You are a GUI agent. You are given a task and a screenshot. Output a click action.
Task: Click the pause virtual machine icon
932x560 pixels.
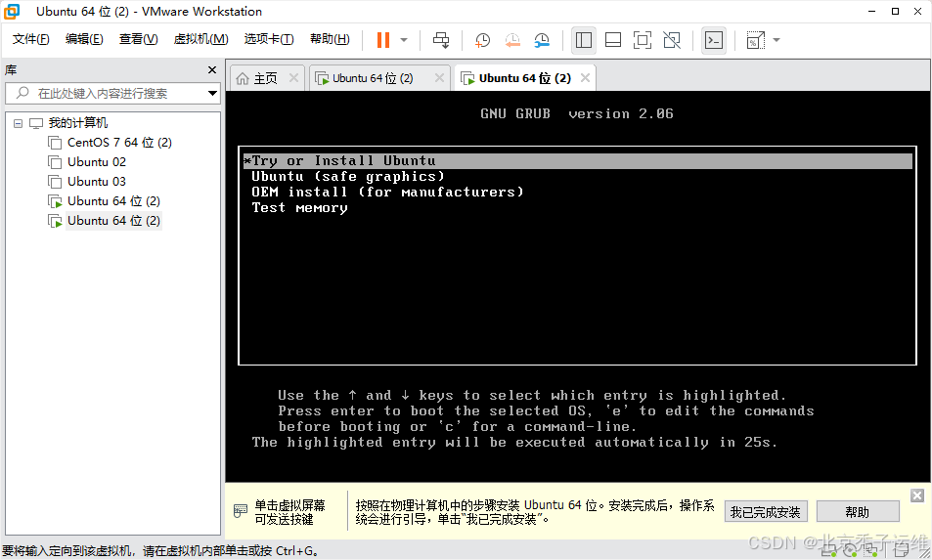(x=383, y=40)
